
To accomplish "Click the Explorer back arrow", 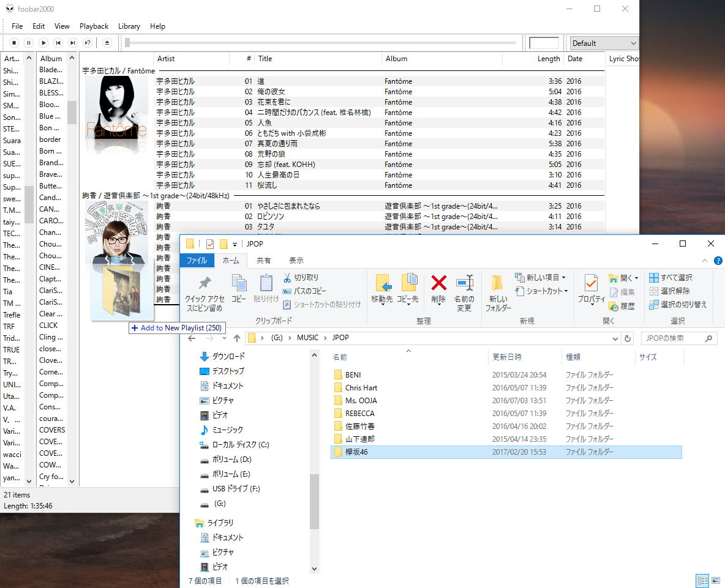I will [x=192, y=338].
